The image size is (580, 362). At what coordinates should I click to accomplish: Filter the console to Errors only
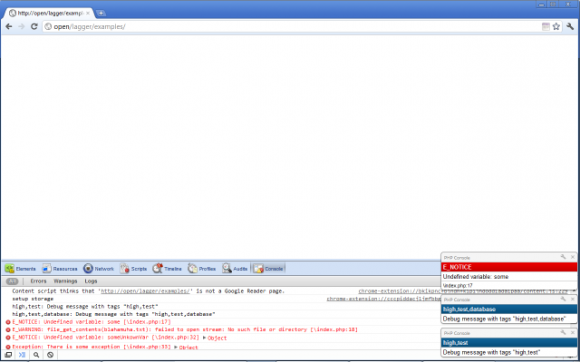pos(38,281)
